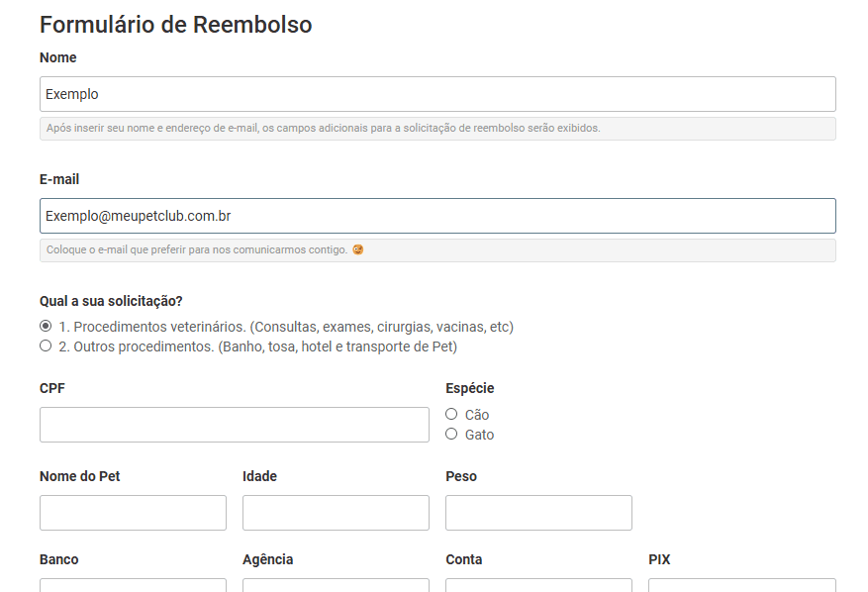Focus the Nome field containing Exemplo

(437, 94)
